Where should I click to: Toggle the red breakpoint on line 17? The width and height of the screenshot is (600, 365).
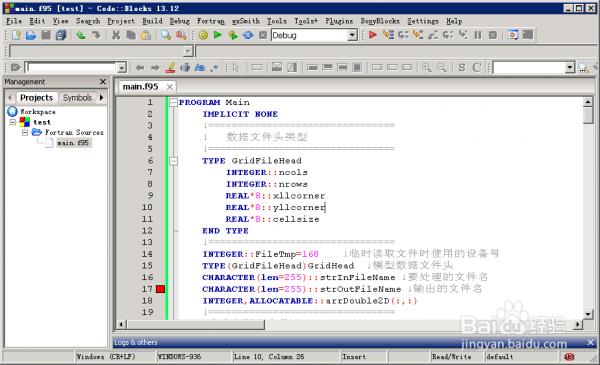click(161, 289)
